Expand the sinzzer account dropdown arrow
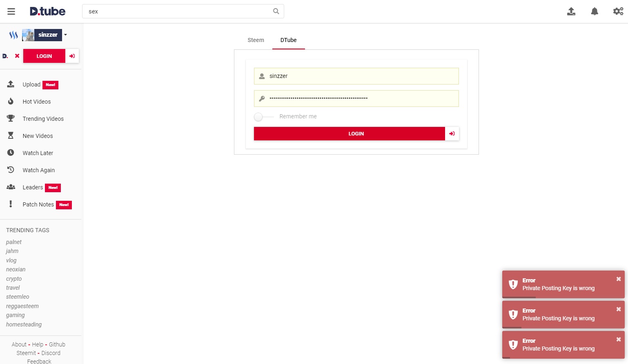This screenshot has height=364, width=628. point(65,35)
